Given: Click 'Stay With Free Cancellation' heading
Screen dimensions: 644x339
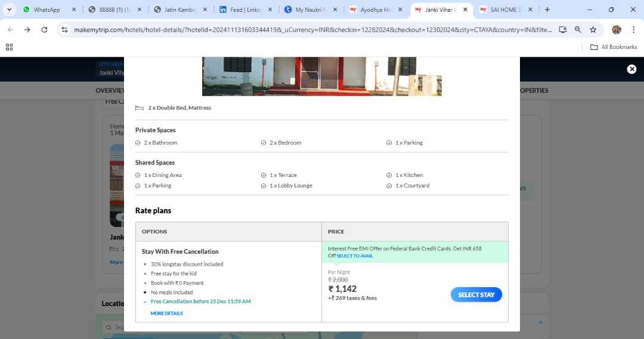Looking at the screenshot, I should point(180,251).
